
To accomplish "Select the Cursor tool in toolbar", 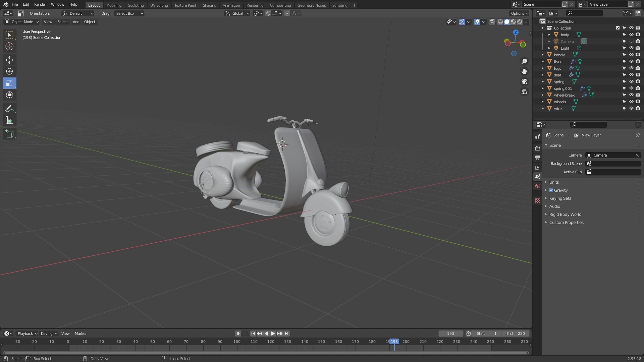I will coord(9,46).
